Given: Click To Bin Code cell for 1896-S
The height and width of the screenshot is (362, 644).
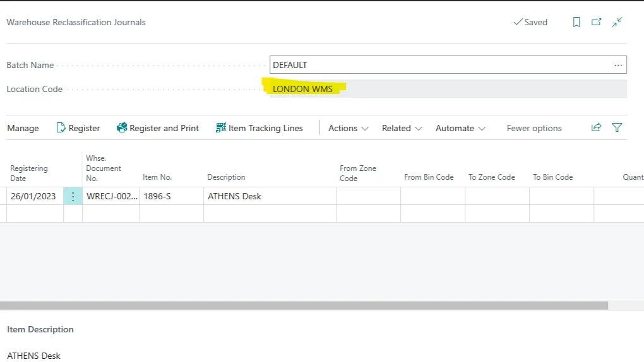Looking at the screenshot, I should (x=562, y=196).
